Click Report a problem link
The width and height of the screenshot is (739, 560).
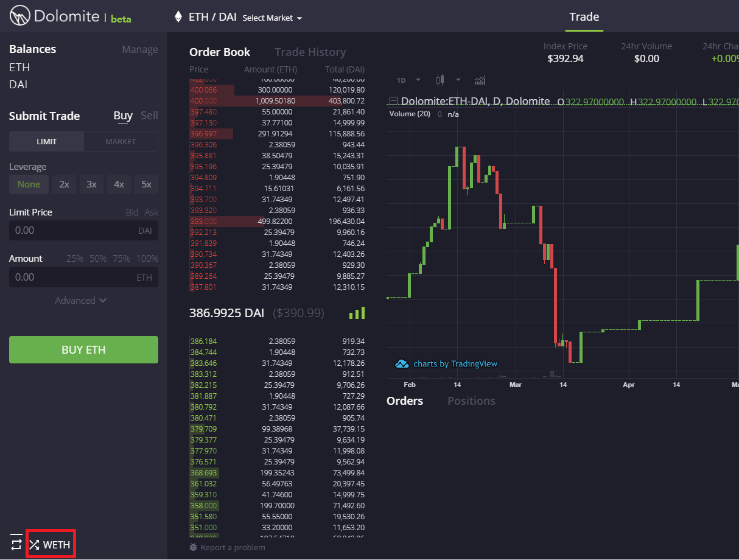point(227,547)
